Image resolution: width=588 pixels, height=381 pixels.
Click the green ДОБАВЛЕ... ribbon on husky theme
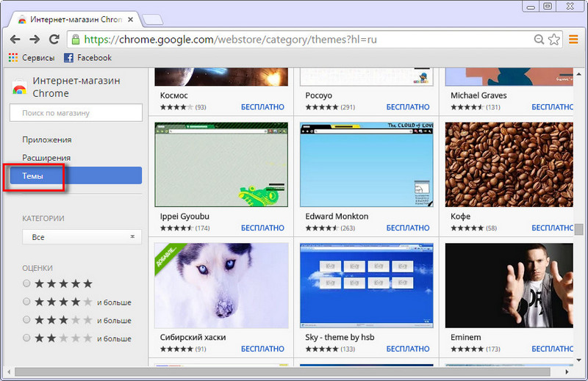[168, 255]
